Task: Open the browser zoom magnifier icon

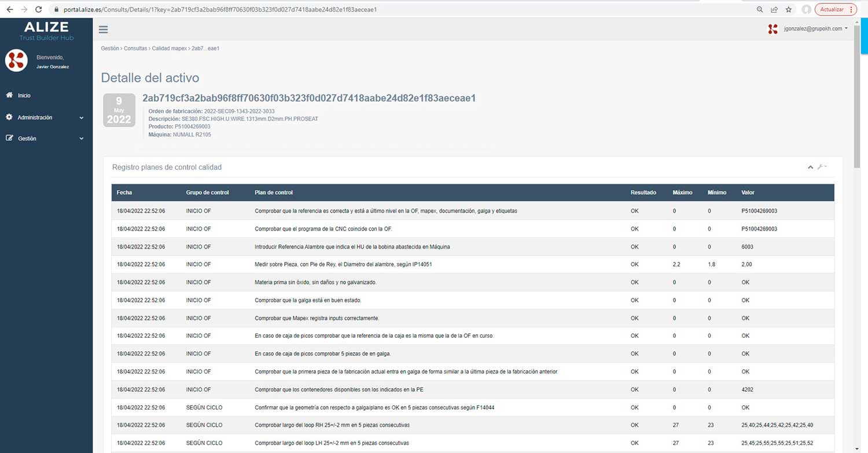Action: pos(760,9)
